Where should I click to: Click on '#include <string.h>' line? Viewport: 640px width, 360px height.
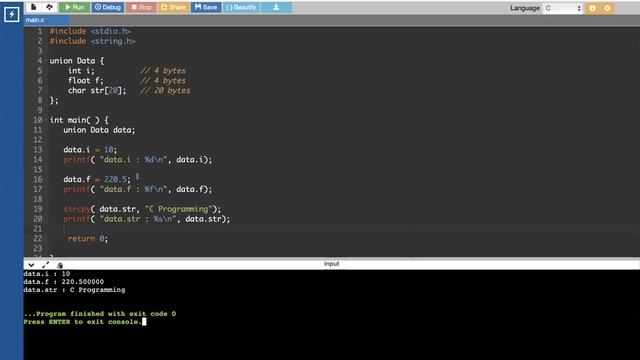point(92,41)
